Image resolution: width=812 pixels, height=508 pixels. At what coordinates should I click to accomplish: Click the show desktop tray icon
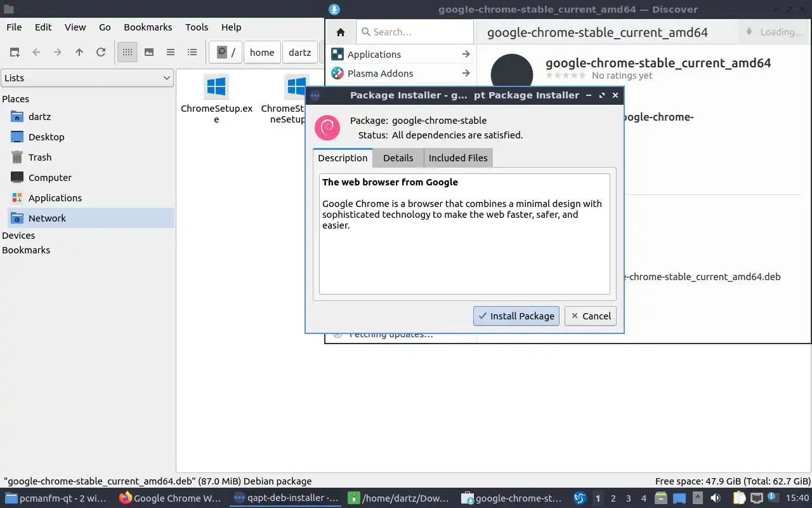[679, 498]
